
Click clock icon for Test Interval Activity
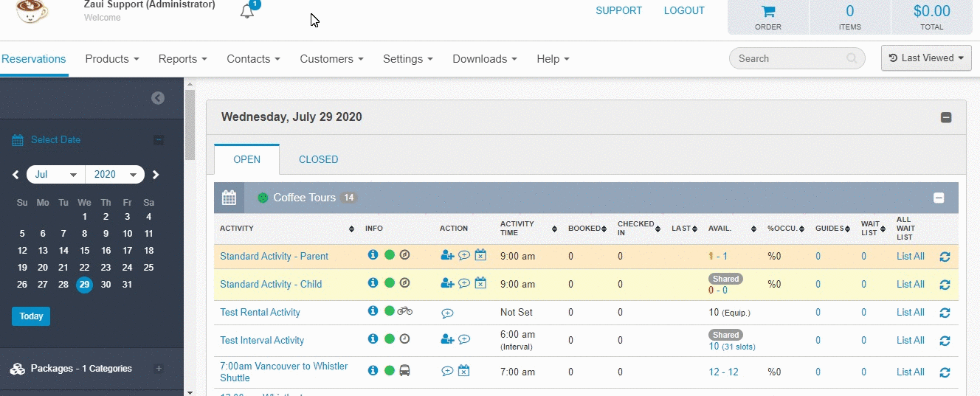404,339
